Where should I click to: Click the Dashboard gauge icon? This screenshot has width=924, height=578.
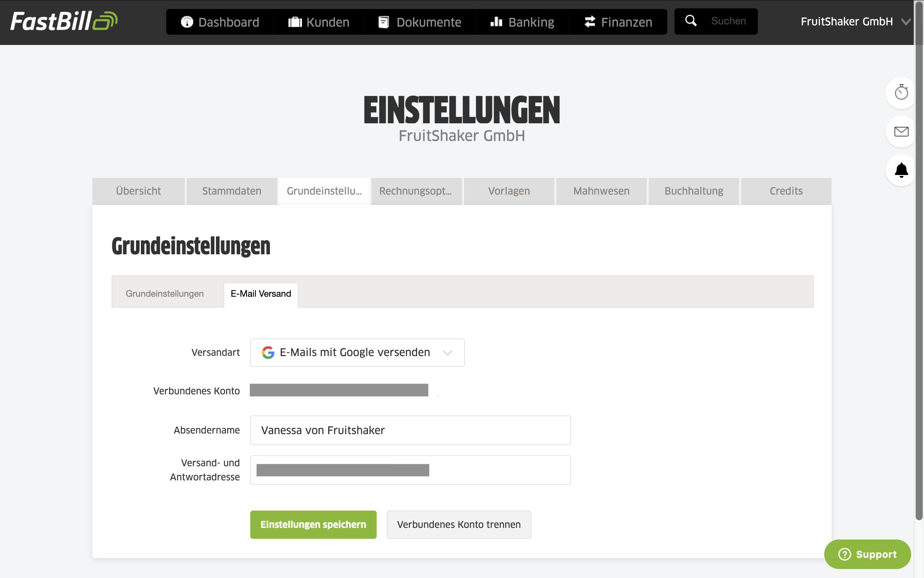(x=187, y=22)
